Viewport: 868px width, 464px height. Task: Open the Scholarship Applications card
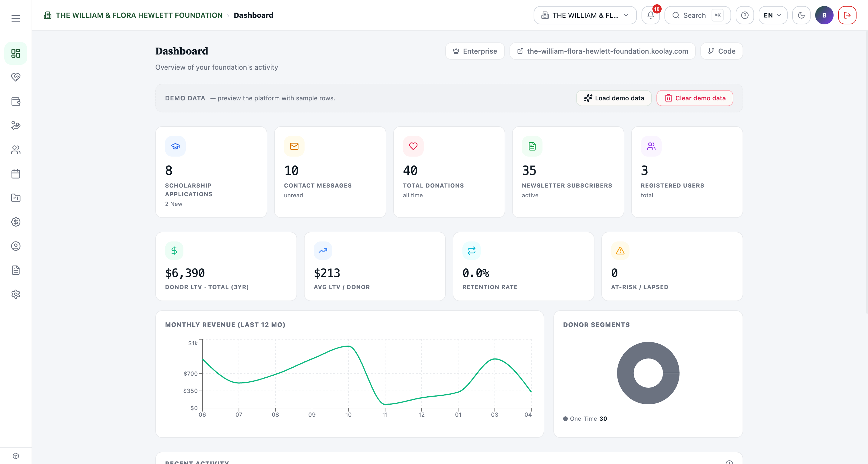point(211,172)
